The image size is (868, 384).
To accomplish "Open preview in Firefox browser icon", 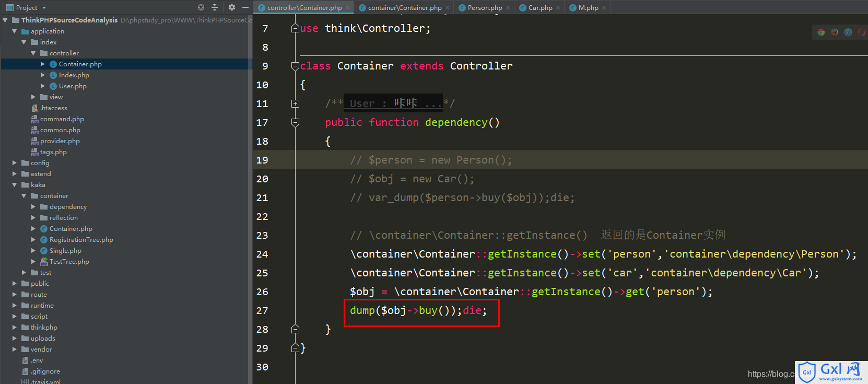I will pos(835,32).
